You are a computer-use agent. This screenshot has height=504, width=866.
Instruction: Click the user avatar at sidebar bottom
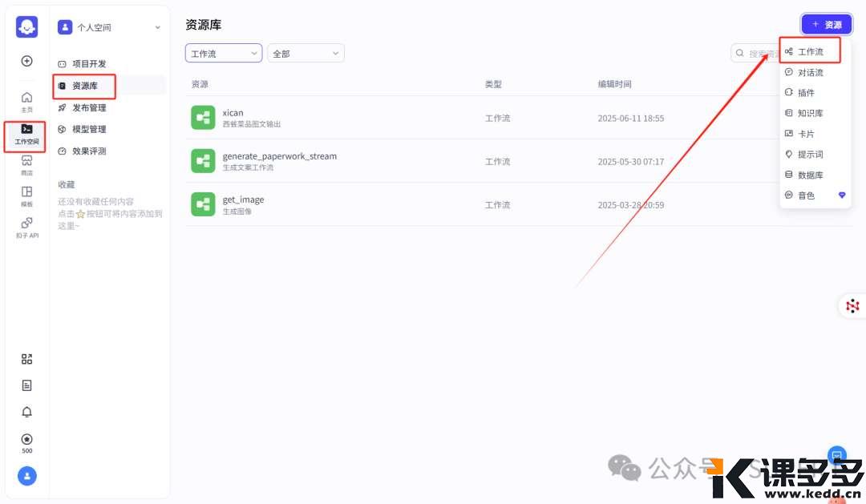[26, 476]
